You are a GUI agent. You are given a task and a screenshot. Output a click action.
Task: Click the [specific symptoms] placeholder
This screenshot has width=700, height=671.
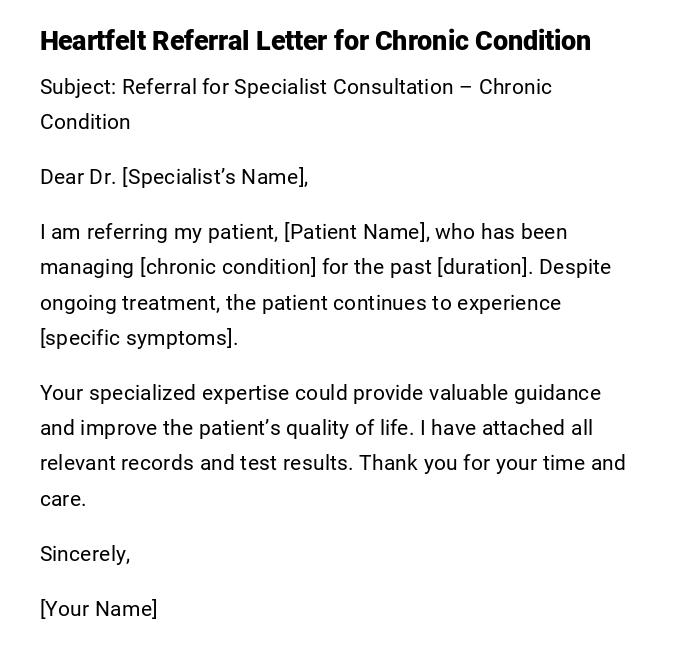138,338
